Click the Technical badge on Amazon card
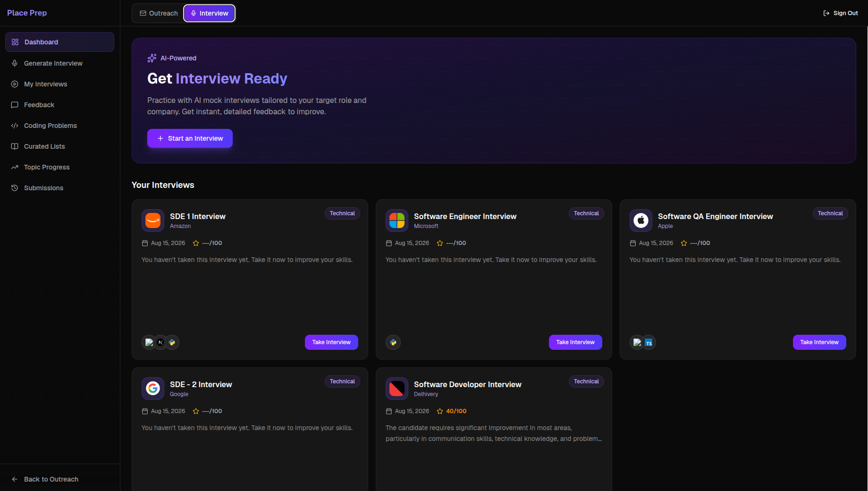This screenshot has height=491, width=868. click(x=342, y=213)
